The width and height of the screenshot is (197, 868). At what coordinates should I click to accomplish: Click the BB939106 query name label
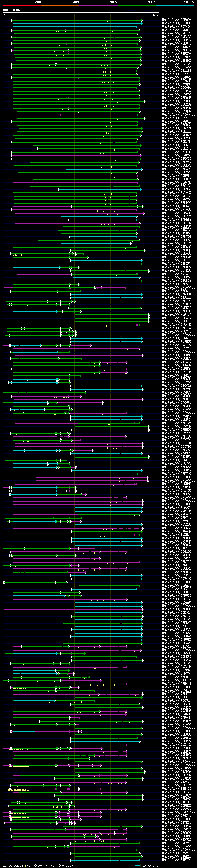(x=11, y=10)
